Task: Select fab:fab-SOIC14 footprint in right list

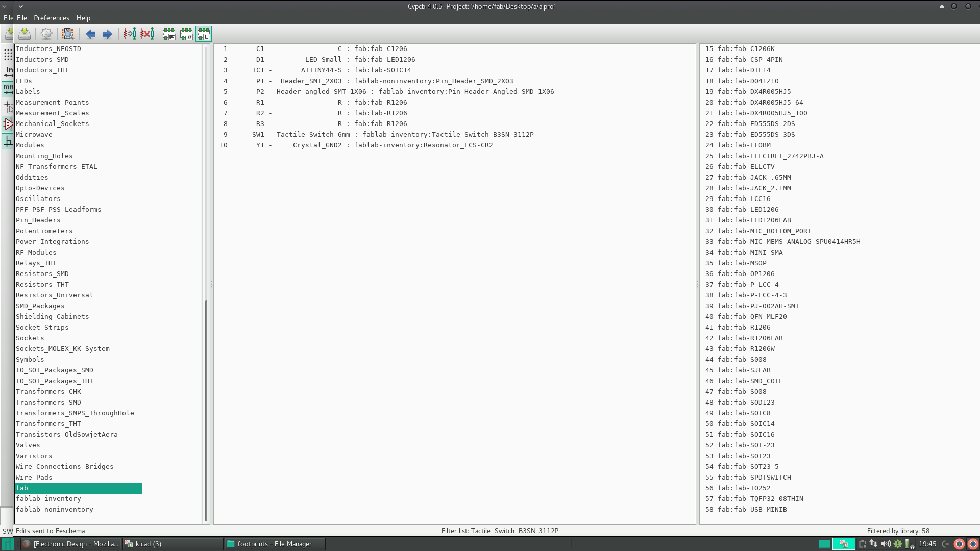Action: click(746, 423)
